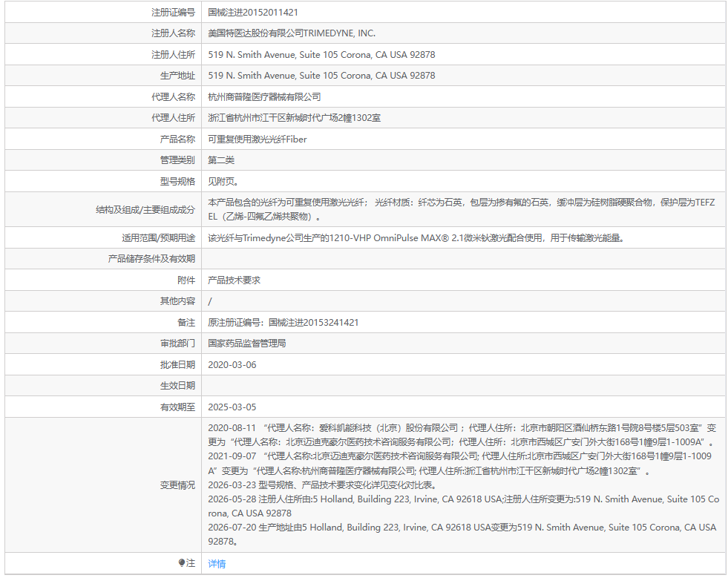
Task: Select management class 第二类
Action: (221, 160)
